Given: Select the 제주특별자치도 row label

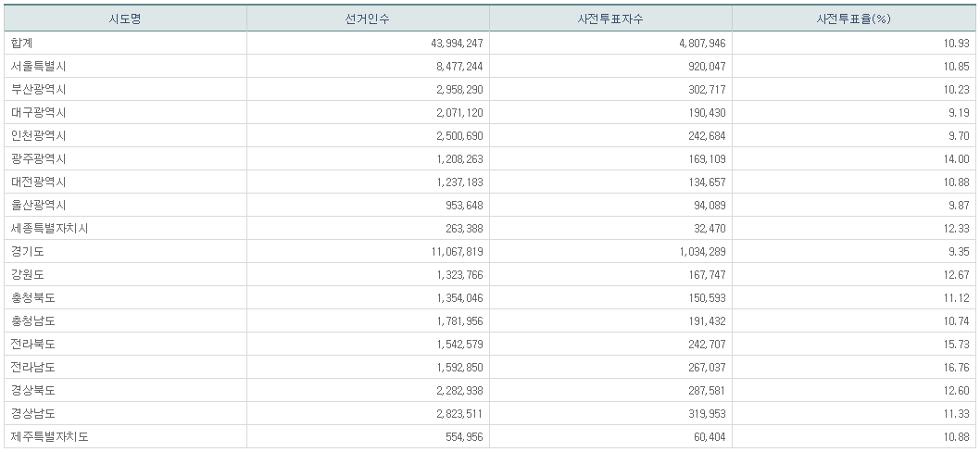Looking at the screenshot, I should click(x=49, y=436).
